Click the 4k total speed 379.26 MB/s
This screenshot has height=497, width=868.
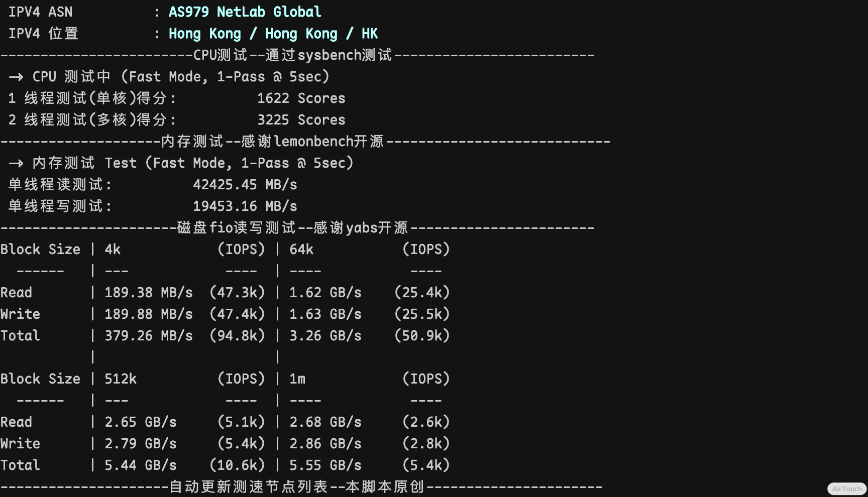pos(148,336)
